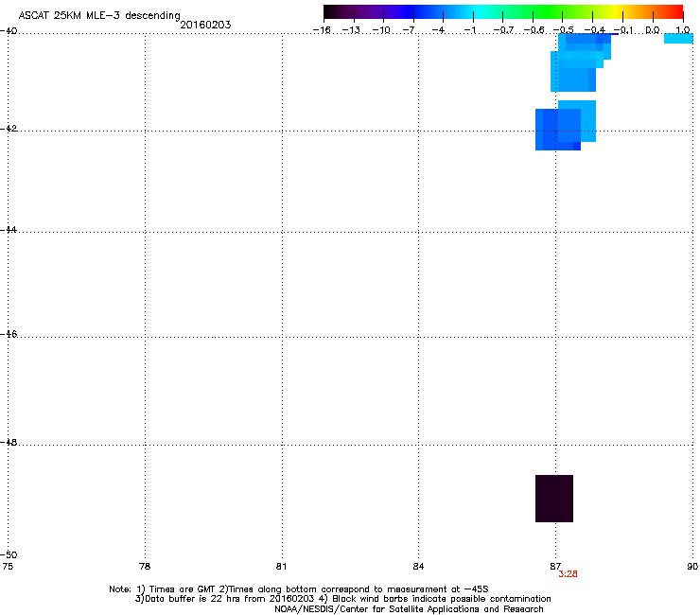Click the color bar label -16
The height and width of the screenshot is (615, 700).
click(x=322, y=30)
